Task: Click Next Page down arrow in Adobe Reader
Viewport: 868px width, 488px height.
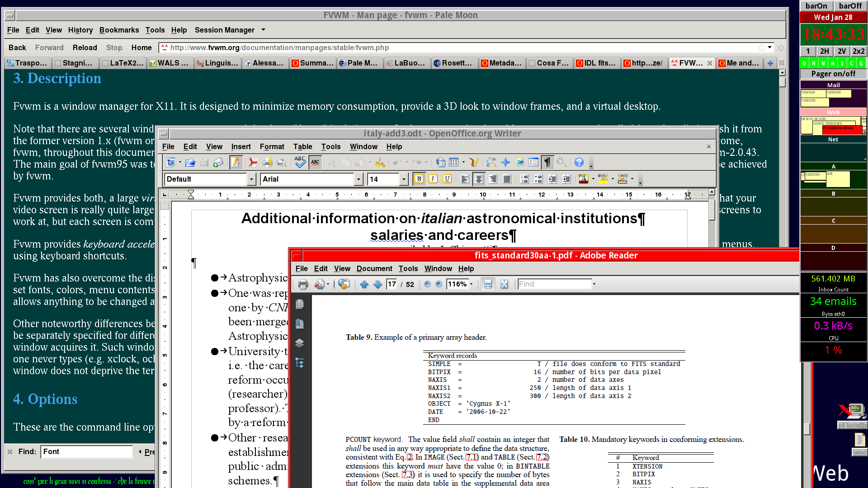Action: (378, 284)
